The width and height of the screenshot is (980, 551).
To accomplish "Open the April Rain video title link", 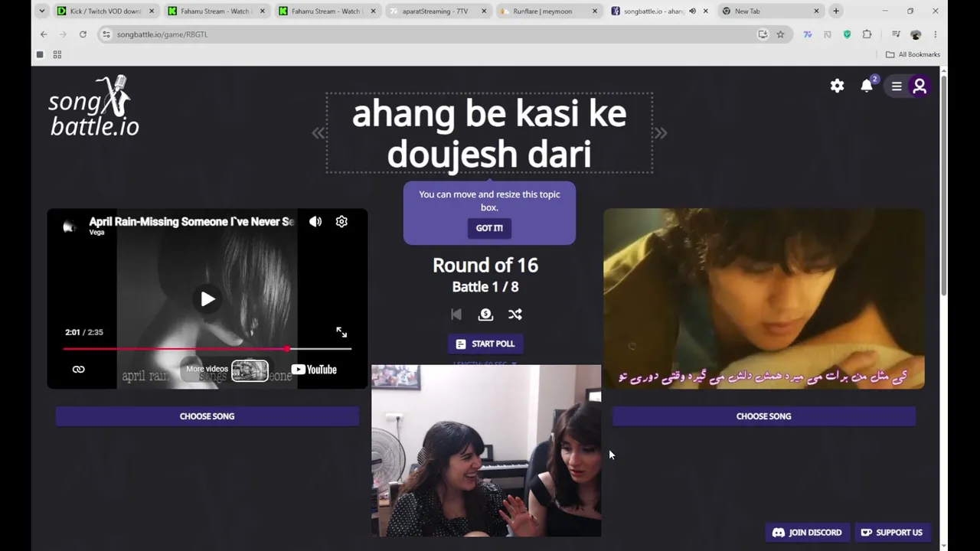I will click(x=191, y=222).
